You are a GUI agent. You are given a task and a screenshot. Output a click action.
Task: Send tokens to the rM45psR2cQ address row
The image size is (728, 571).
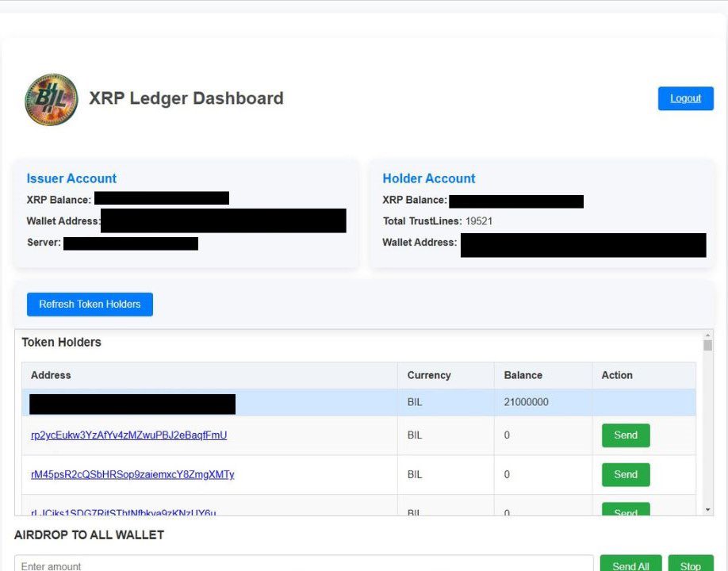(626, 474)
